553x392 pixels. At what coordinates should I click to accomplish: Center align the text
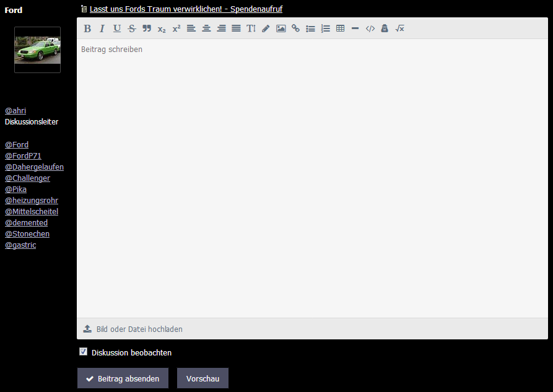coord(206,28)
